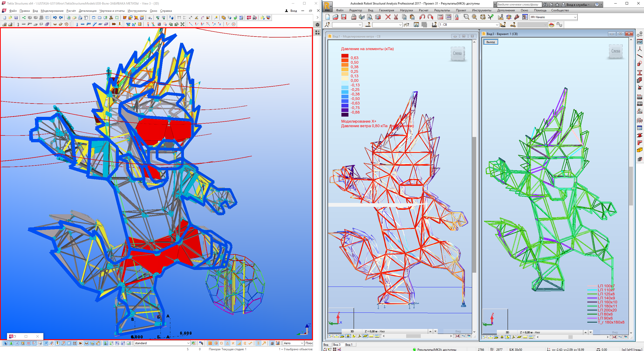The width and height of the screenshot is (644, 351).
Task: Click the Robot zoom window magnifier icon
Action: [466, 17]
